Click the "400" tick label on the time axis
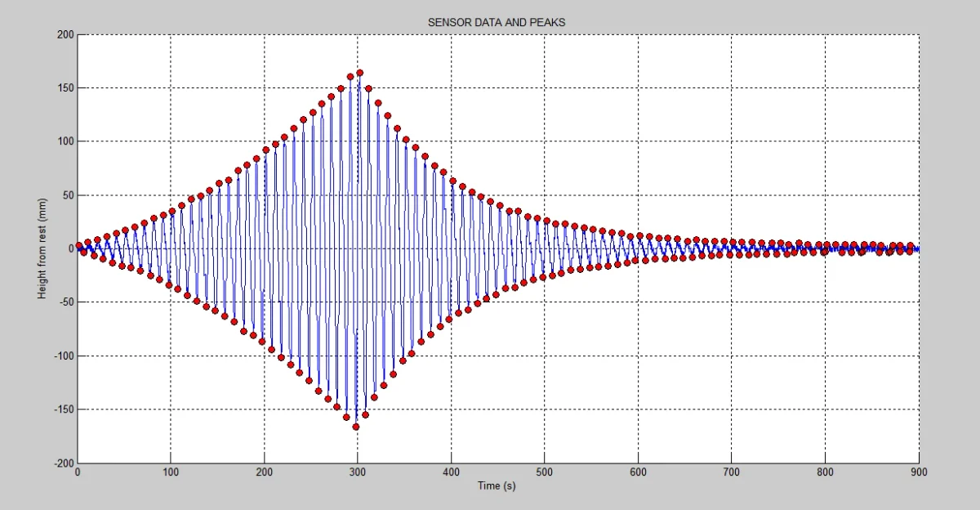Viewport: 980px width, 510px height. point(451,472)
